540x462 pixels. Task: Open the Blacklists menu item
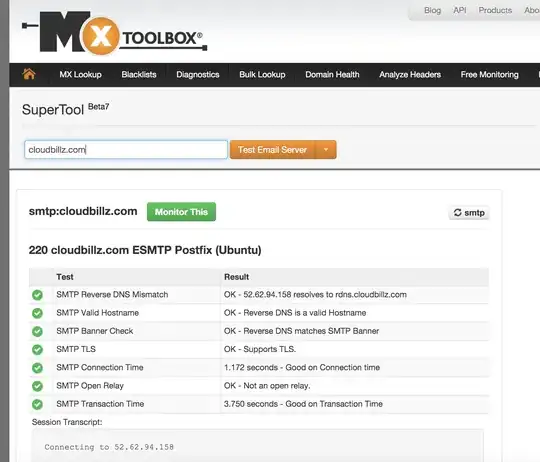coord(139,74)
